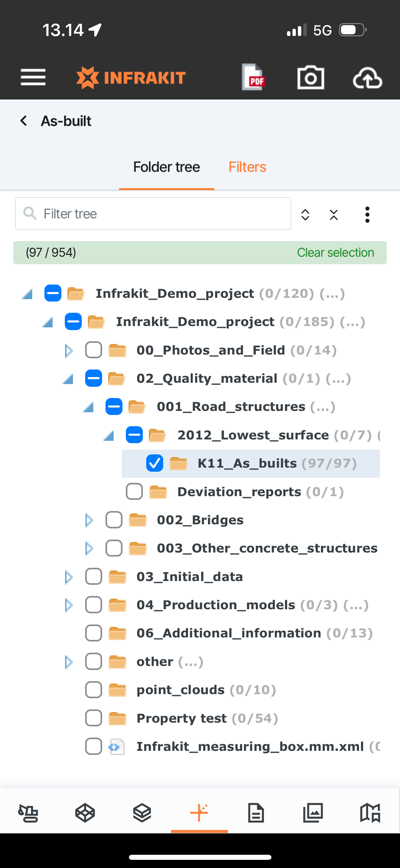Collapse the 02_Quality_material folder
The image size is (400, 868).
[69, 378]
